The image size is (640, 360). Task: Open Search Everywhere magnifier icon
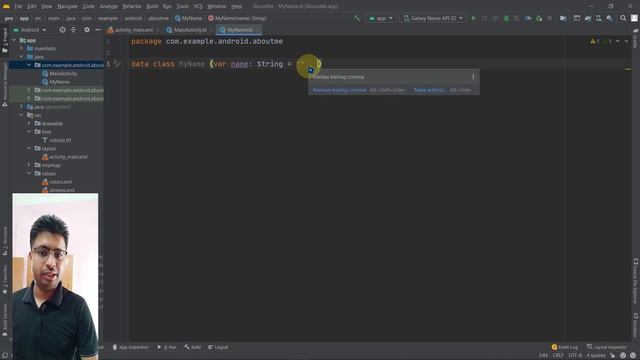pos(623,18)
